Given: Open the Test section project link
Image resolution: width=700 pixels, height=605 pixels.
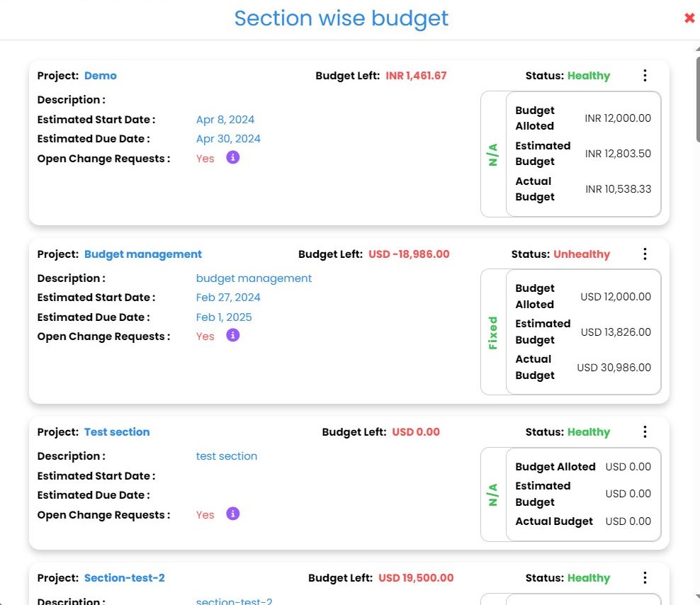Looking at the screenshot, I should click(117, 432).
